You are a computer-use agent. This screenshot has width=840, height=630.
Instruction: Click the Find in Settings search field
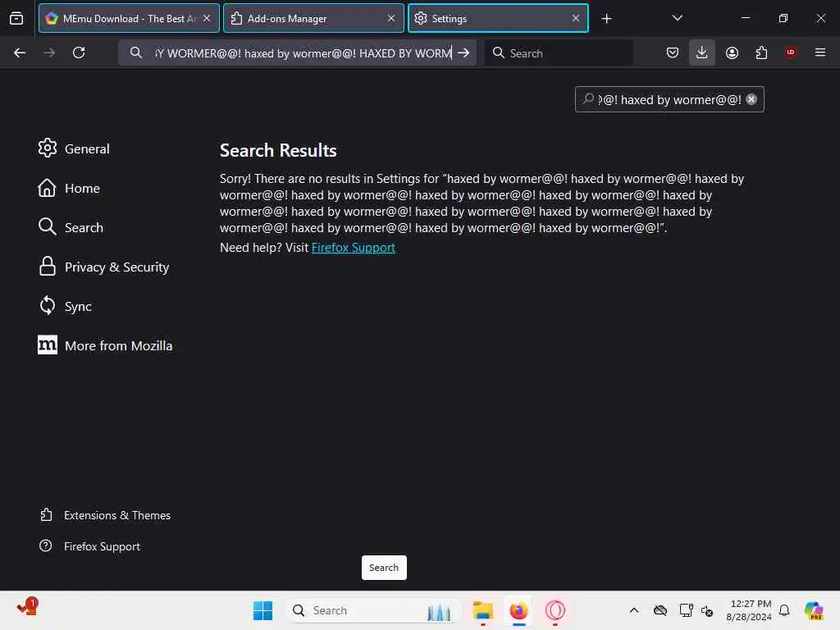click(x=669, y=99)
